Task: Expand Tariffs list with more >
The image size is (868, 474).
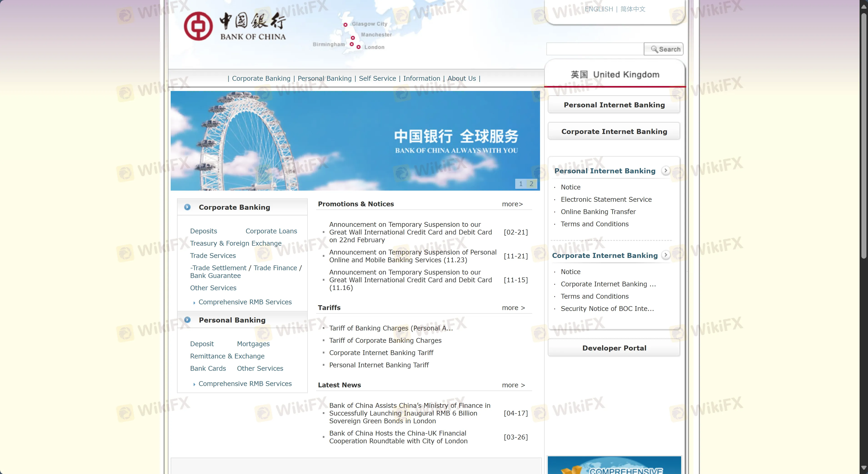Action: point(513,308)
